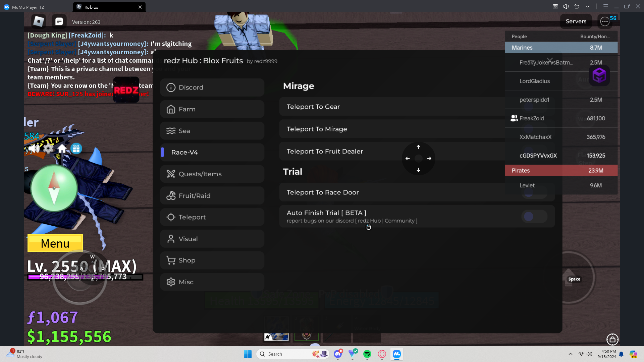Viewport: 644px width, 362px height.
Task: Click the green compass
Action: point(54,188)
